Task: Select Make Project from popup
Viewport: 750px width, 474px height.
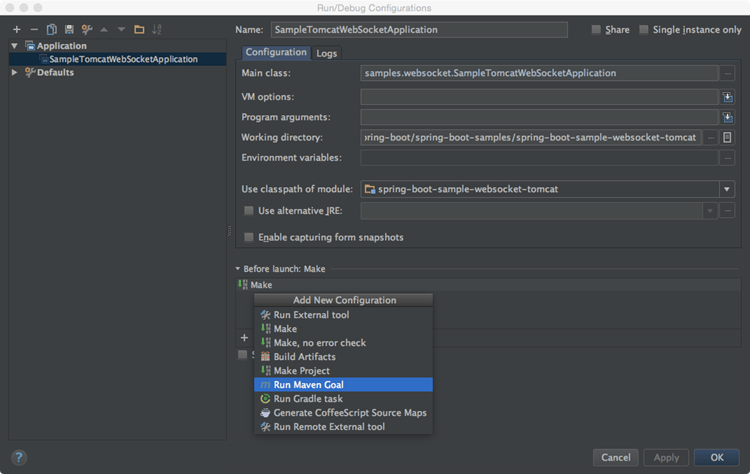Action: (x=343, y=371)
